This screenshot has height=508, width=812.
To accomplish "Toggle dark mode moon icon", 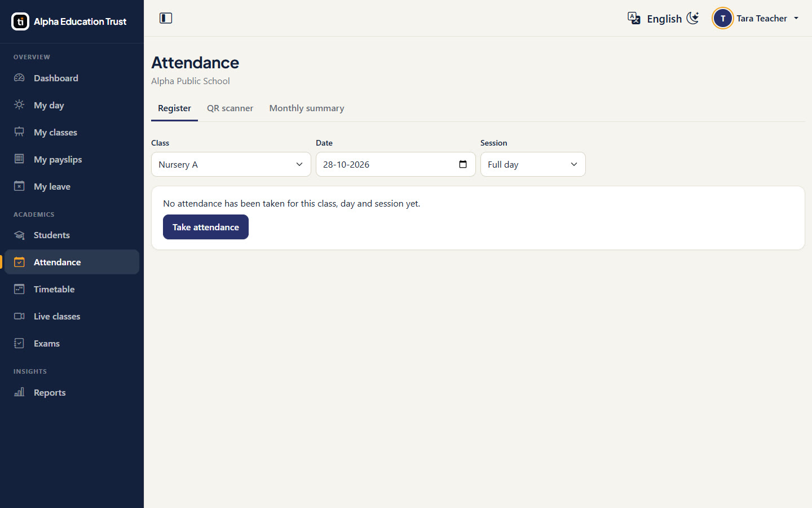I will (693, 18).
